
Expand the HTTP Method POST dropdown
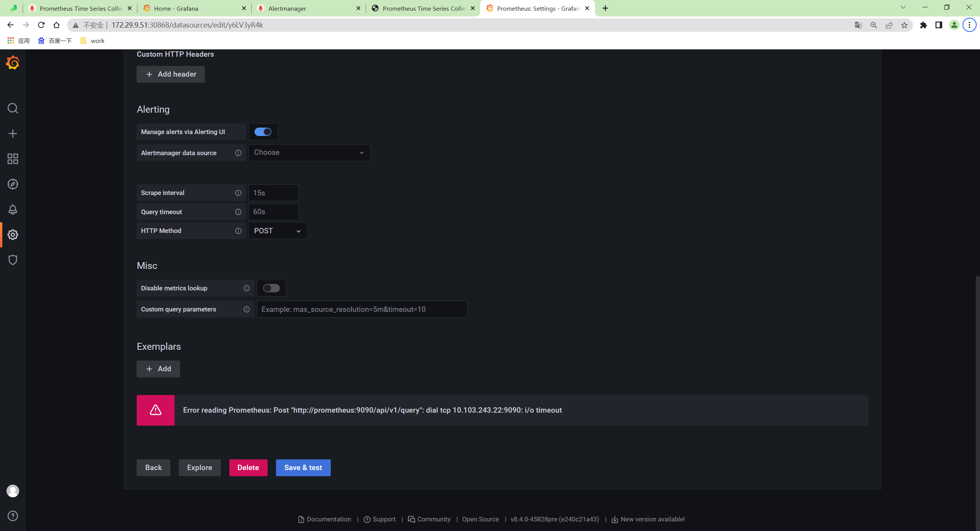(x=278, y=231)
